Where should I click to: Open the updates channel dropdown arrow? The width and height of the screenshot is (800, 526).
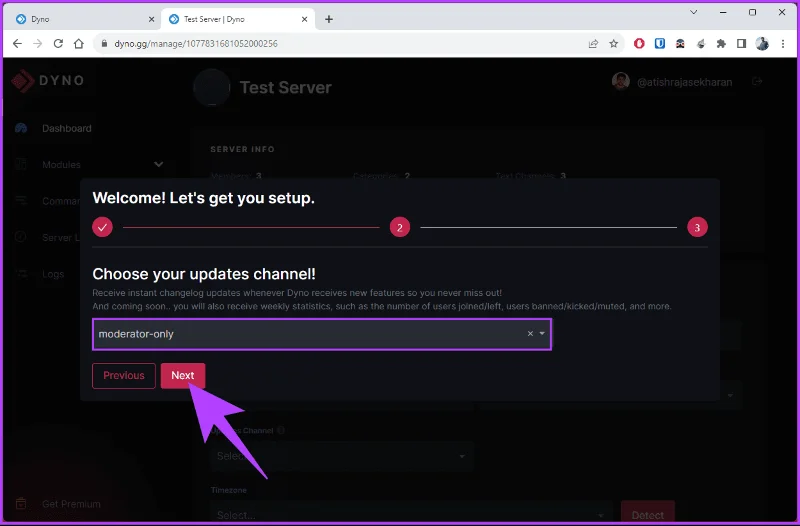542,334
